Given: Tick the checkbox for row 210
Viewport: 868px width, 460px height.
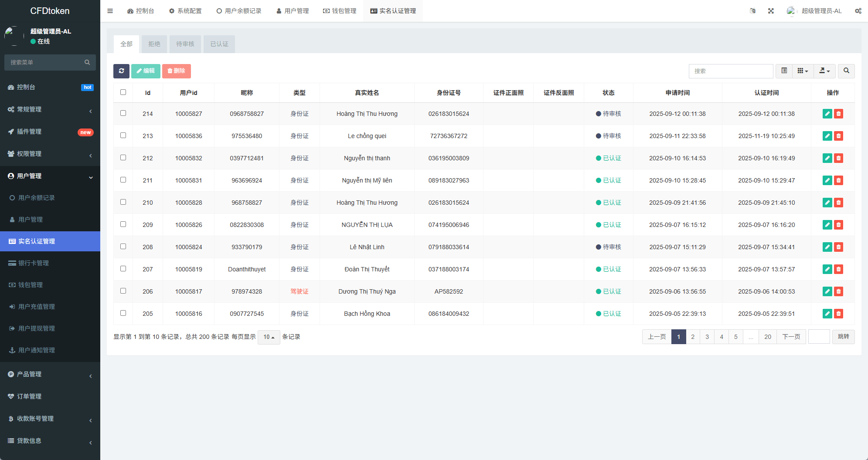Looking at the screenshot, I should 123,202.
